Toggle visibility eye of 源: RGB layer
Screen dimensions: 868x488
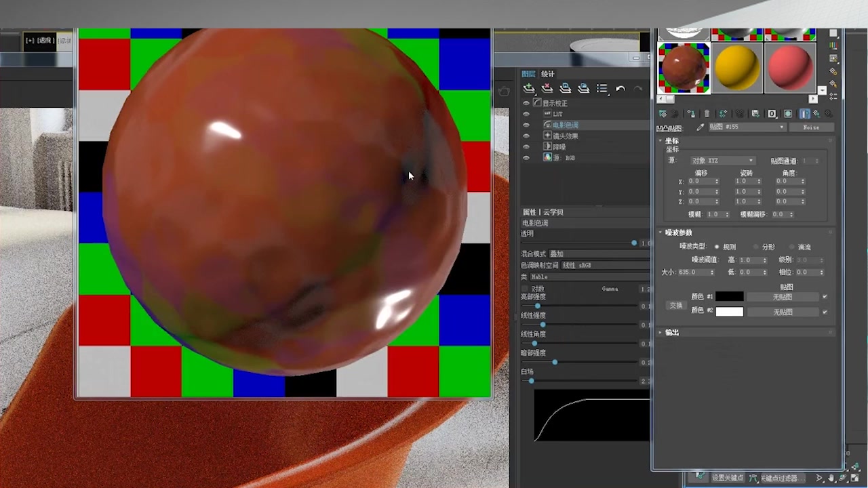[x=526, y=157]
